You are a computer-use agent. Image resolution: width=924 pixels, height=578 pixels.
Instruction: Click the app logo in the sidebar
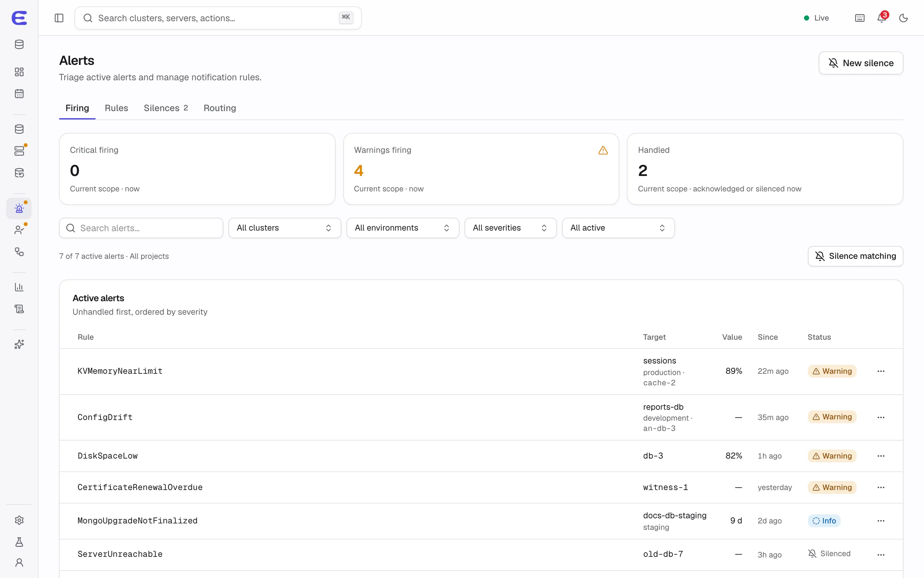[x=19, y=18]
